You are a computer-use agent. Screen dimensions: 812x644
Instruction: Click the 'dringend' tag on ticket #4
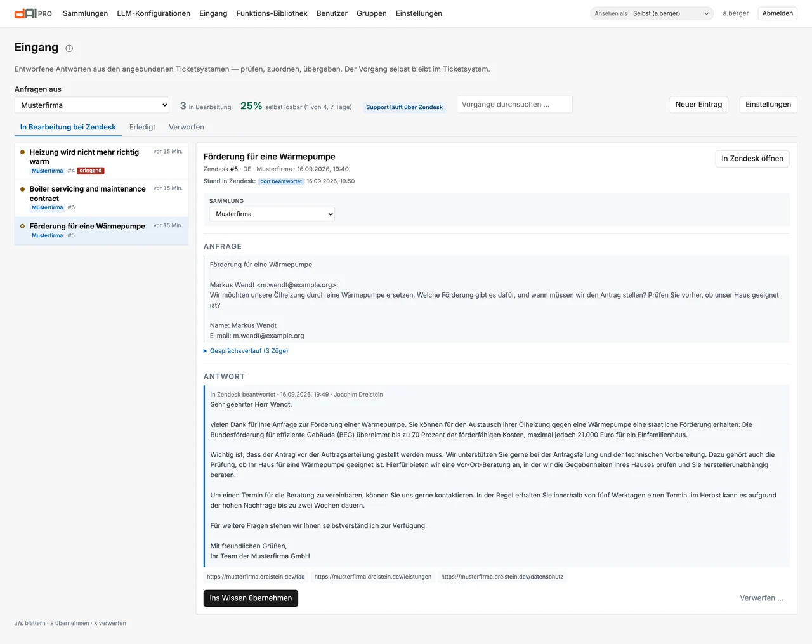91,171
